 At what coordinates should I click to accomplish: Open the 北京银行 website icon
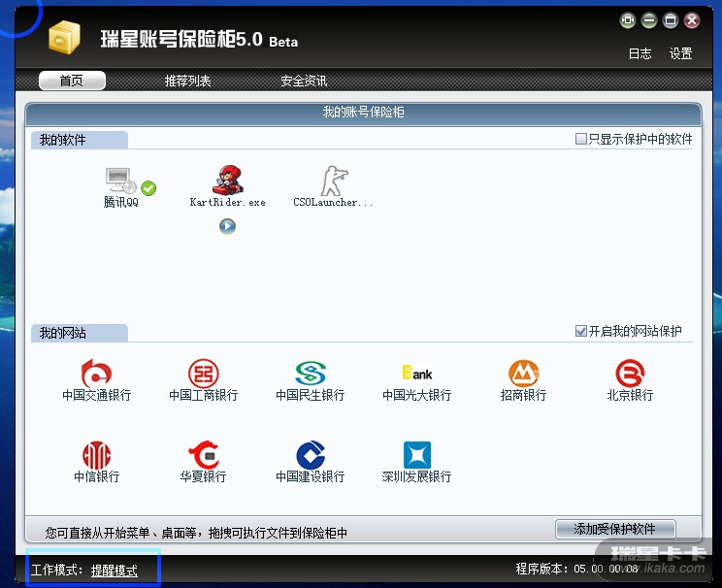(x=630, y=373)
